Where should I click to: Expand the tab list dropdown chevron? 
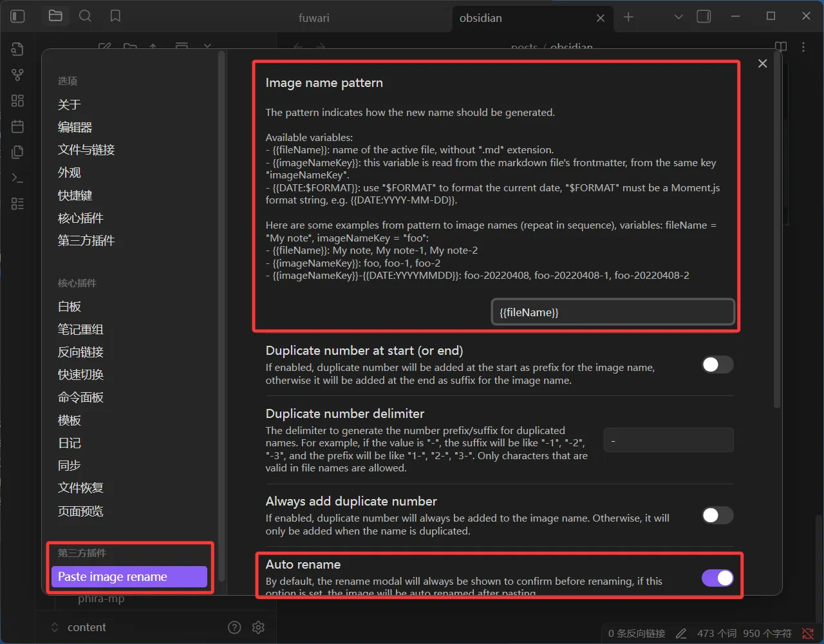point(679,17)
